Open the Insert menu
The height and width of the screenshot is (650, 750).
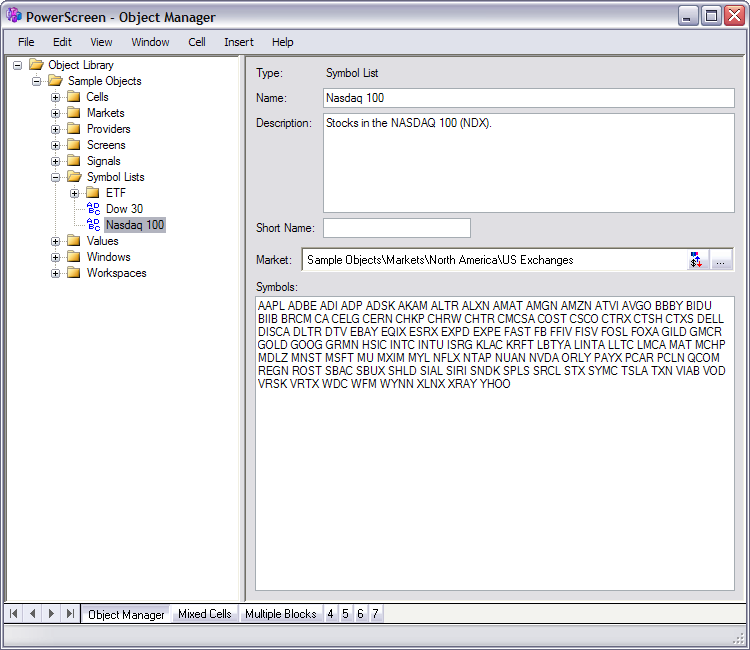click(x=239, y=42)
